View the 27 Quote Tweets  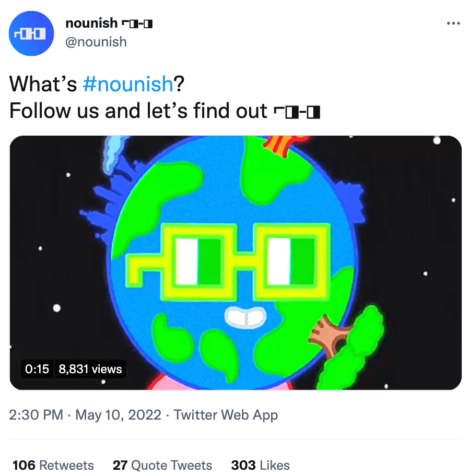click(x=162, y=465)
